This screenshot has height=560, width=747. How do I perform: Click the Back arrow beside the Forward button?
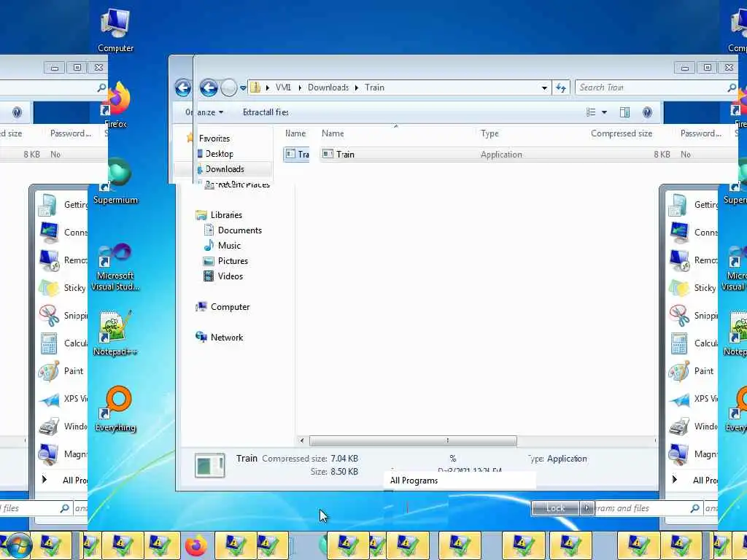[208, 87]
